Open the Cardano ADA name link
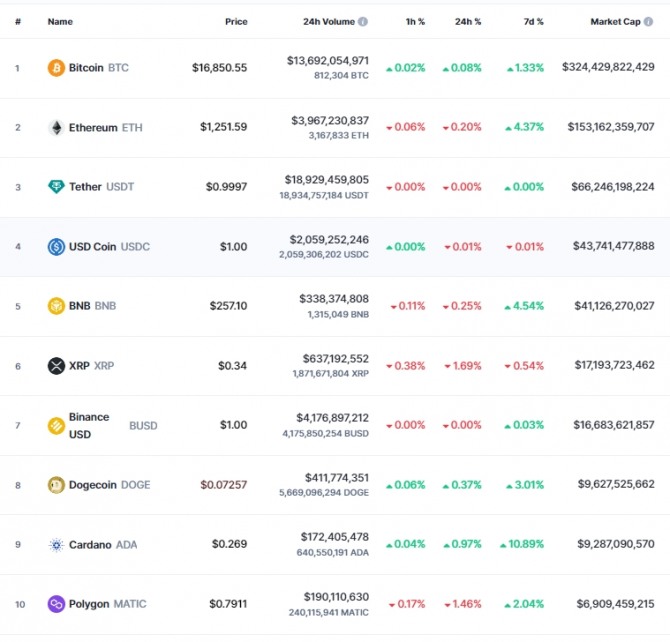This screenshot has height=642, width=670. coord(103,545)
